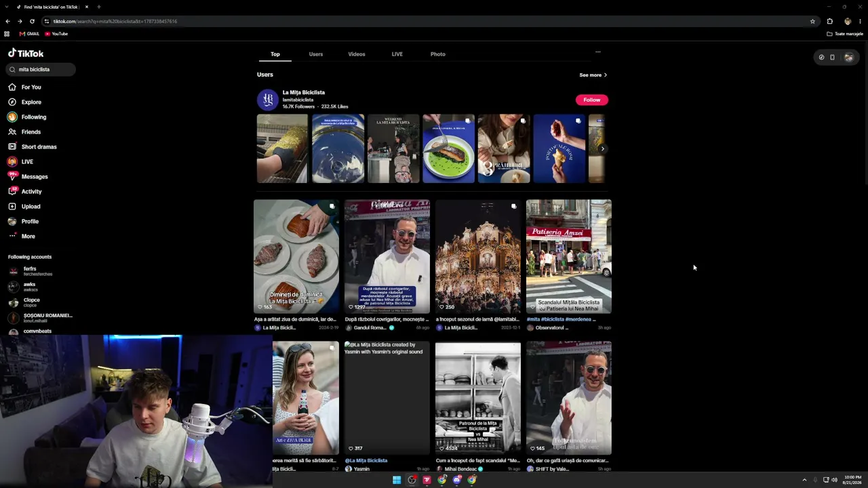The width and height of the screenshot is (868, 488).
Task: Open La Mița Biciclista profile avatar
Action: [x=268, y=100]
